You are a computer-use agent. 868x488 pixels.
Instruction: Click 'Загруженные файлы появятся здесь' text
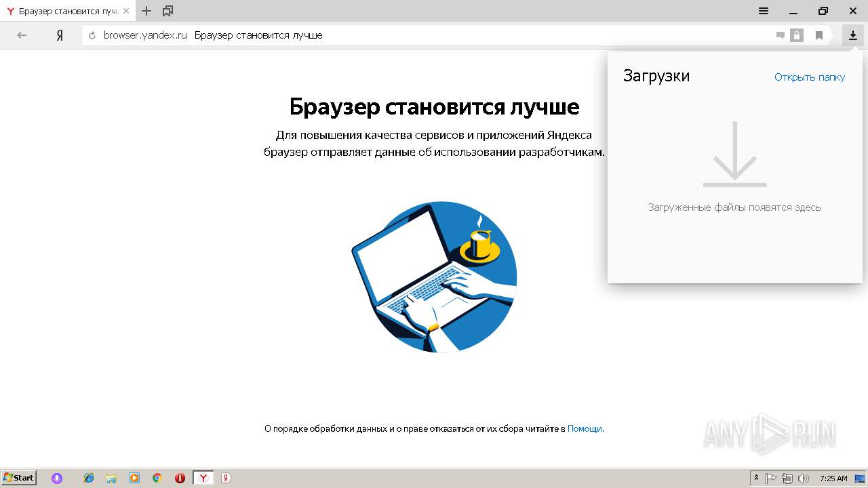734,207
